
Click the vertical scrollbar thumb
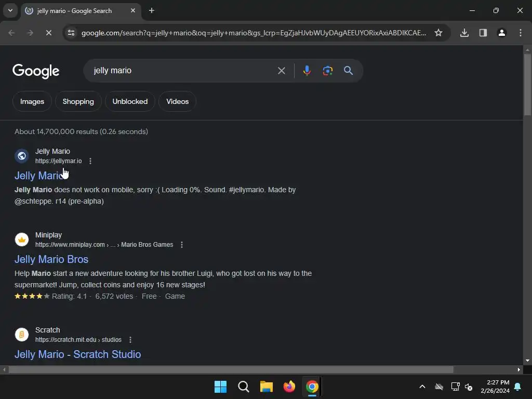[x=527, y=85]
